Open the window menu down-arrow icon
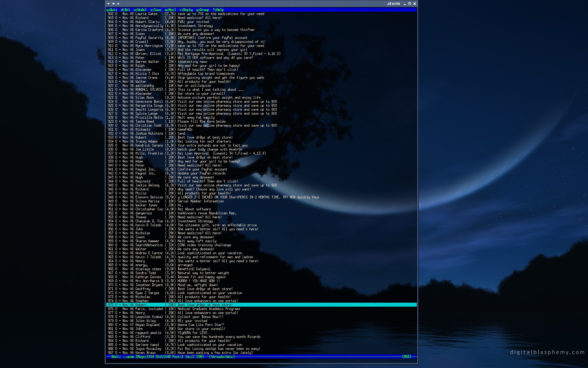This screenshot has width=588, height=368. coord(108,4)
